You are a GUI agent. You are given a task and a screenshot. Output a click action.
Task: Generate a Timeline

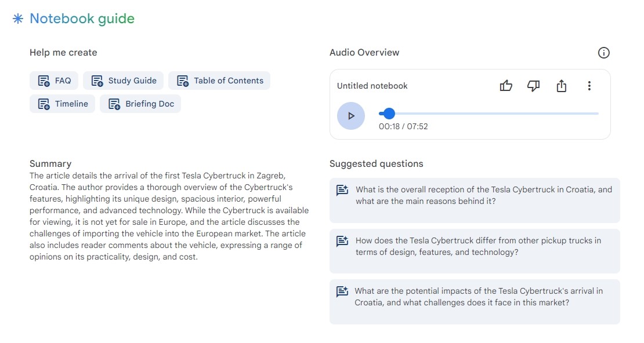tap(62, 104)
